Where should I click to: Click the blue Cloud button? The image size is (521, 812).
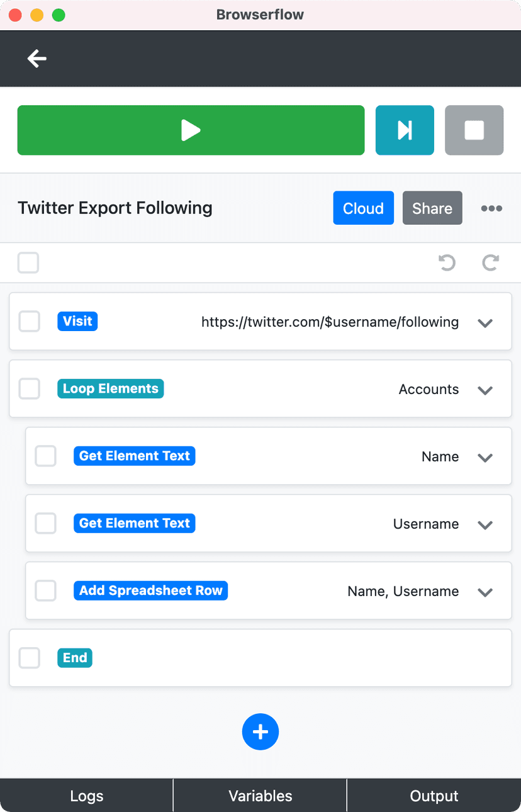(363, 208)
